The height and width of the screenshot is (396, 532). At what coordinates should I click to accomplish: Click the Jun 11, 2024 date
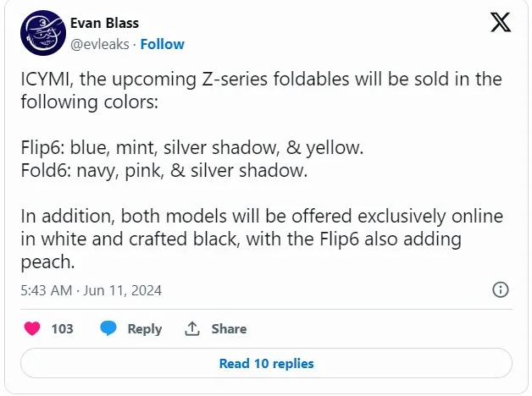pyautogui.click(x=123, y=290)
